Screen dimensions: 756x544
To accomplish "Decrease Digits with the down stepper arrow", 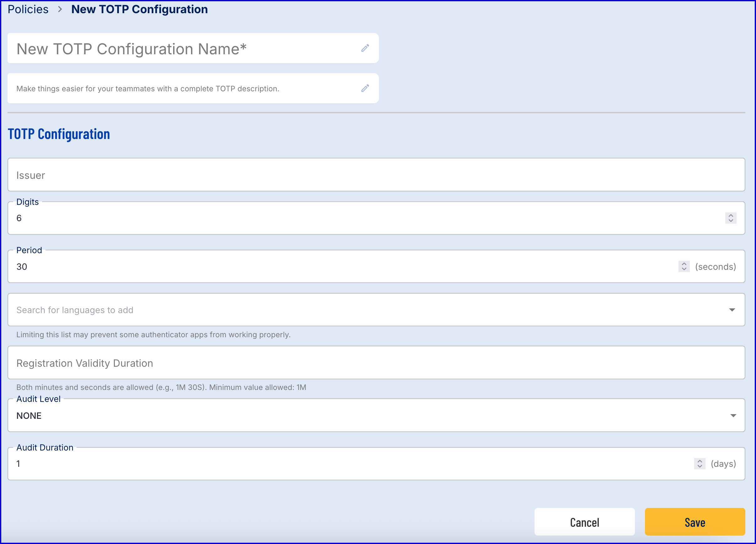I will click(731, 221).
